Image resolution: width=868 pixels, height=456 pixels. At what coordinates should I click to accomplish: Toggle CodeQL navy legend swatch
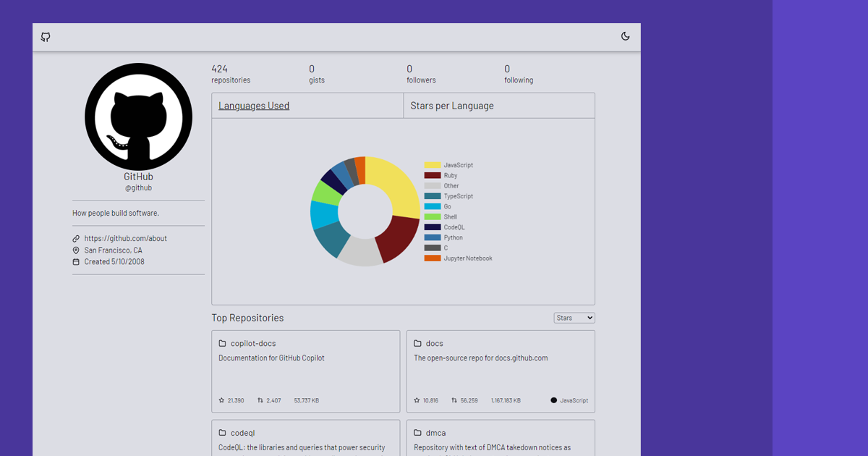point(433,227)
